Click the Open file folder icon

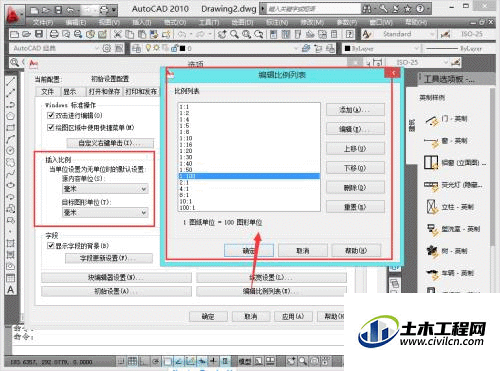click(27, 34)
